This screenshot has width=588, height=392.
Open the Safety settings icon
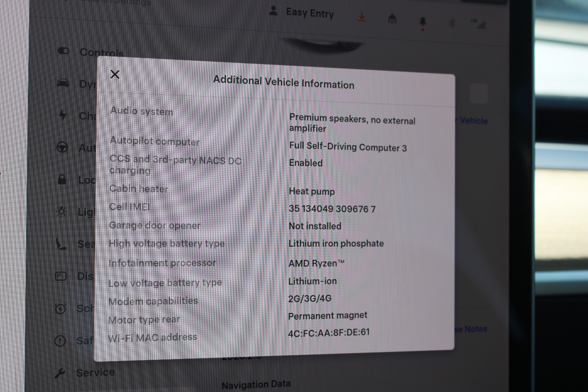(60, 341)
